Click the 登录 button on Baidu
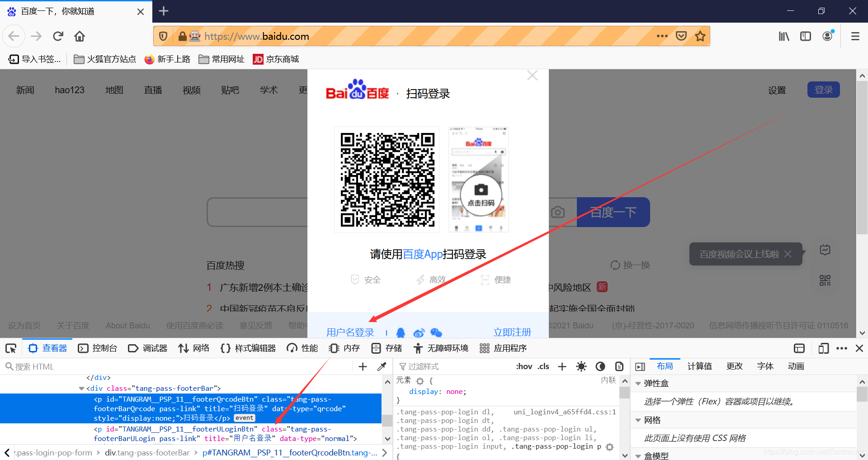Viewport: 868px width, 460px height. (x=824, y=90)
